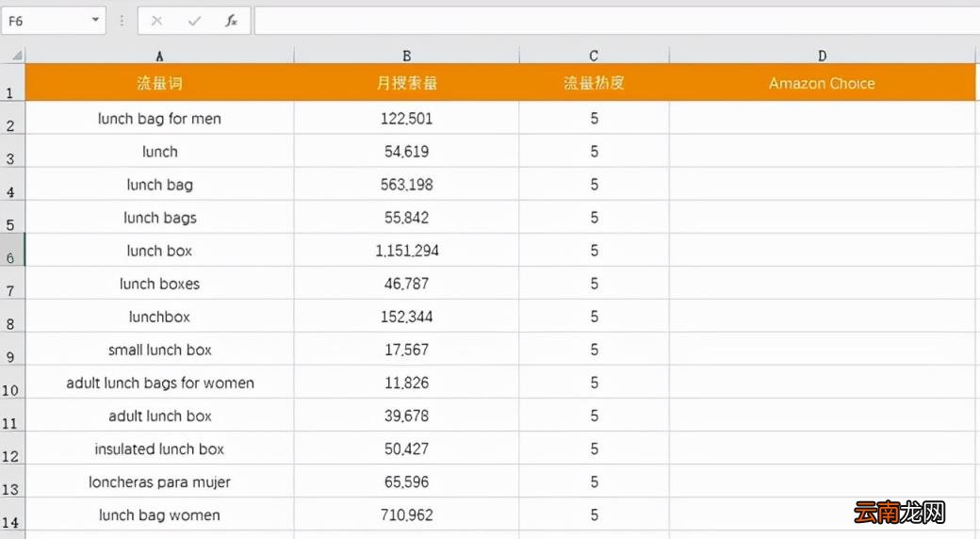Select empty Amazon Choice cell for lunchbox row
980x539 pixels.
click(822, 317)
